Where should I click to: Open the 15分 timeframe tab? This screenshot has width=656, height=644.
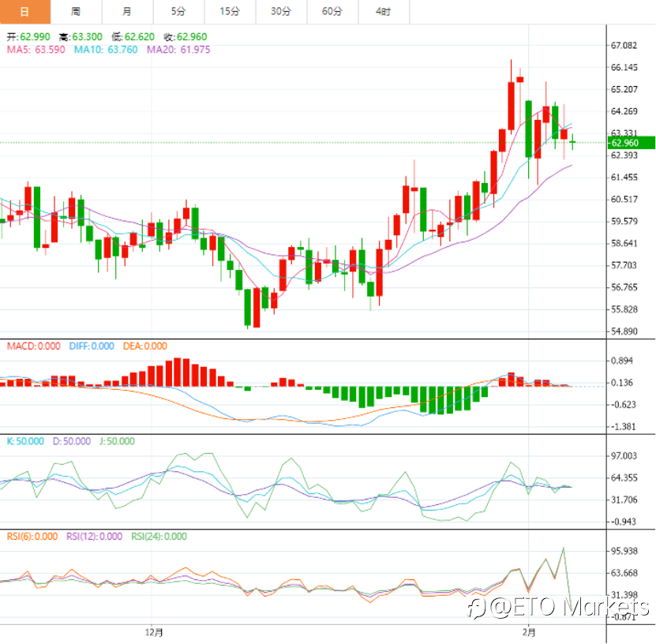[230, 12]
